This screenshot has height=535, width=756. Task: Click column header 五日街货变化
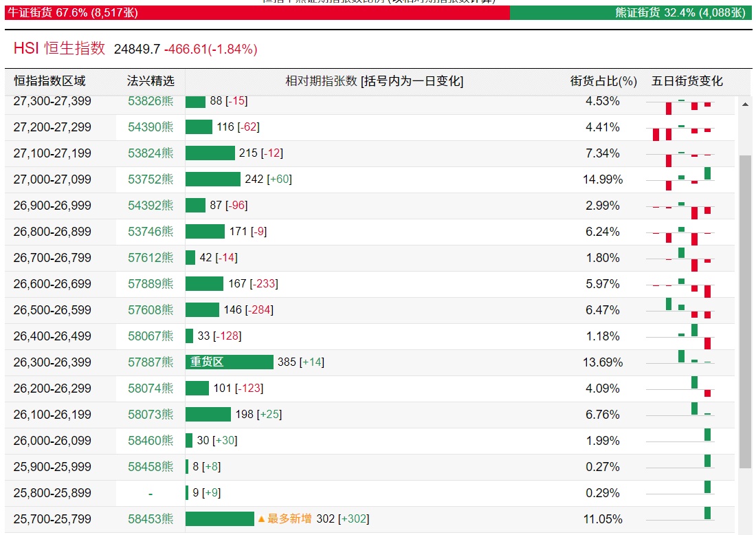pos(687,81)
